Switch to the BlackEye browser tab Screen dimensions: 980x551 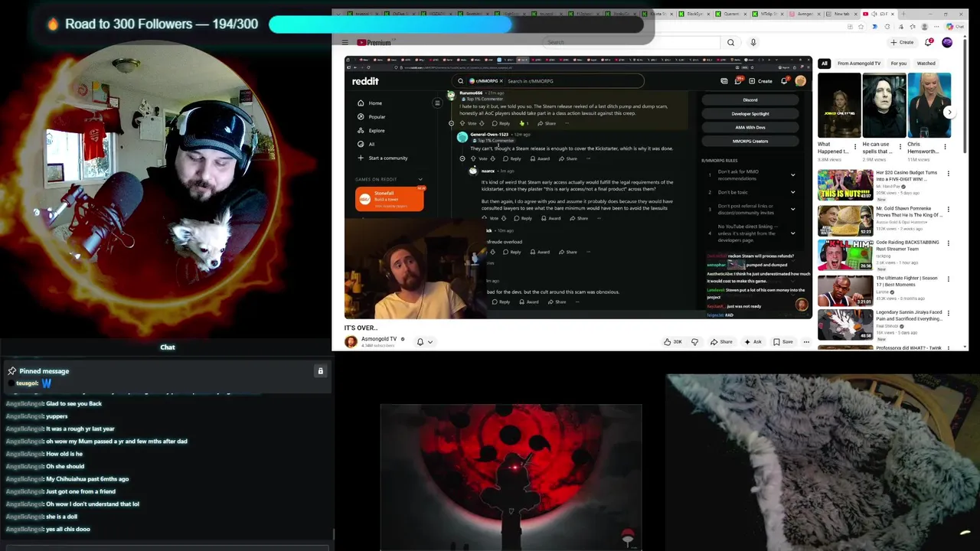(694, 14)
